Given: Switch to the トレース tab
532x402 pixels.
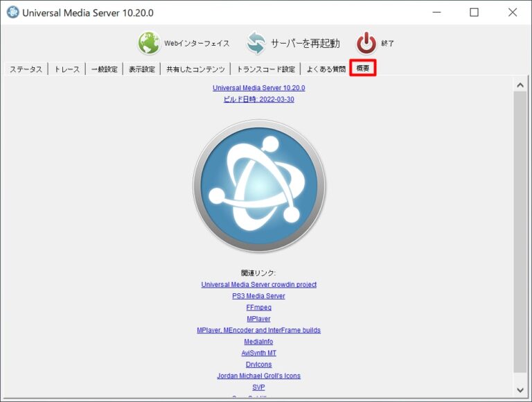Looking at the screenshot, I should click(66, 69).
